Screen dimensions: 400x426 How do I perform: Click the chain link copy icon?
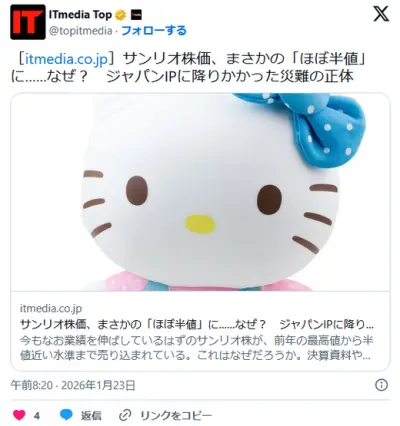coord(125,415)
